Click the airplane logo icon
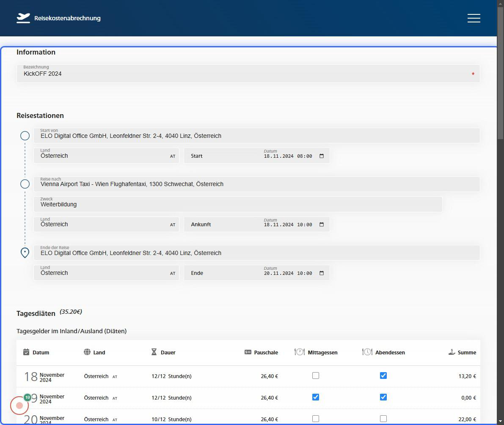Image resolution: width=504 pixels, height=425 pixels. pyautogui.click(x=23, y=18)
